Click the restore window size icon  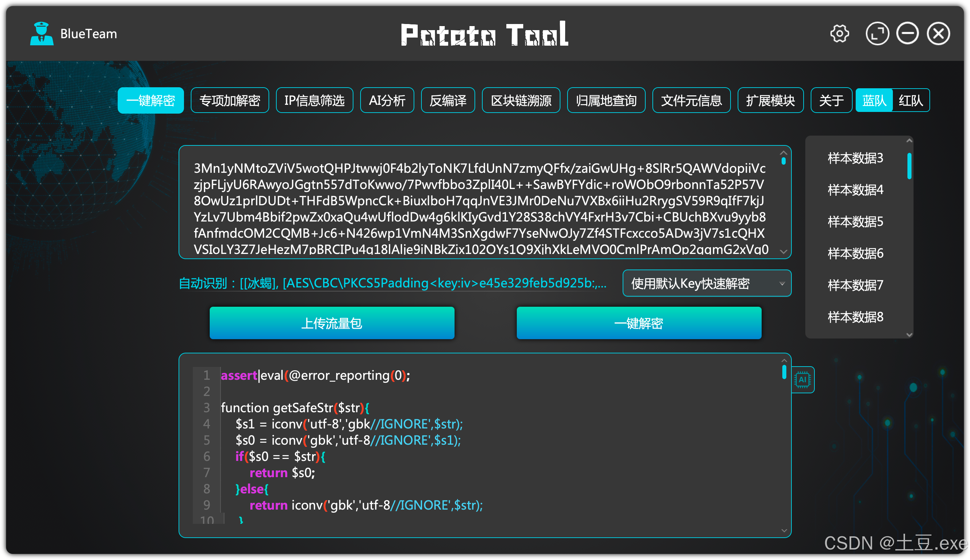tap(877, 34)
